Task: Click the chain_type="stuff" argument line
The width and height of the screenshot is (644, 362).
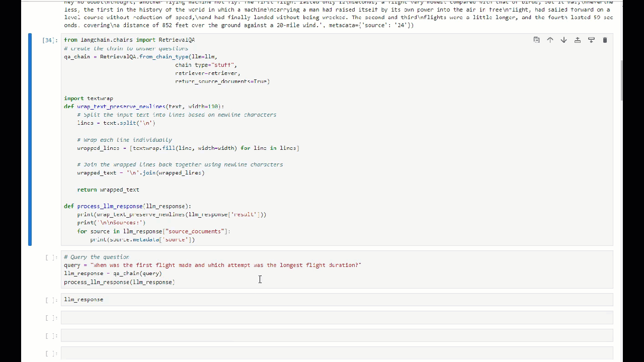Action: (x=206, y=65)
